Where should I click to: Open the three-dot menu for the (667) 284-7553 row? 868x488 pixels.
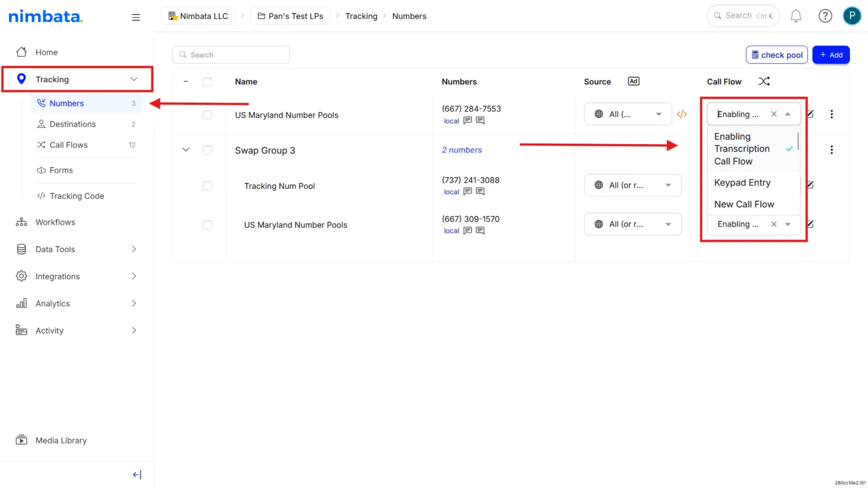(832, 114)
